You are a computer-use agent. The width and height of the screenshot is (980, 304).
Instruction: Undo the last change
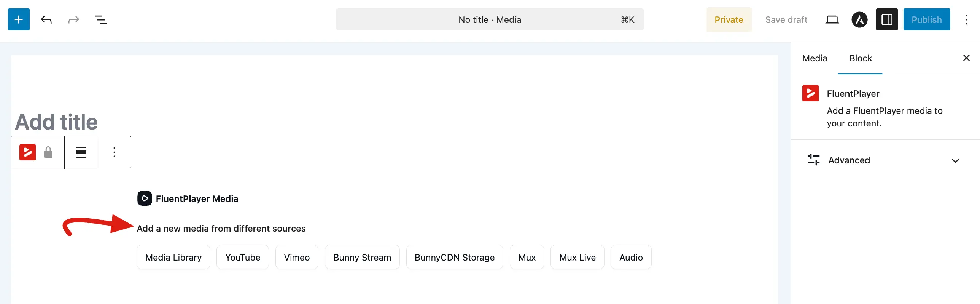(x=46, y=20)
